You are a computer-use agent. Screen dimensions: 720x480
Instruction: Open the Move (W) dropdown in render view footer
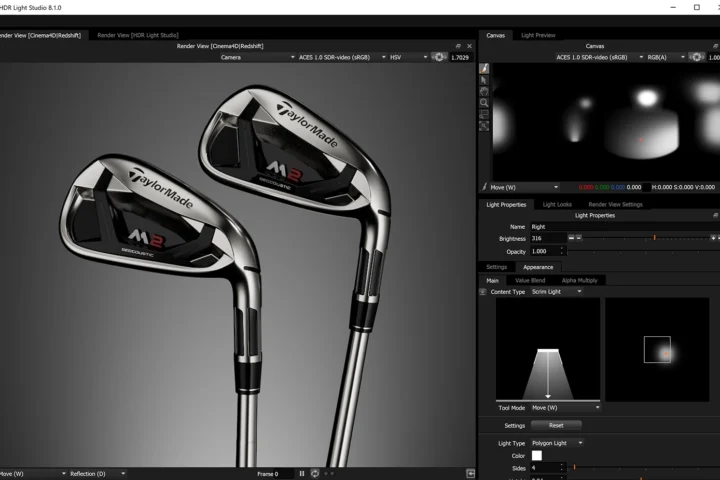33,474
